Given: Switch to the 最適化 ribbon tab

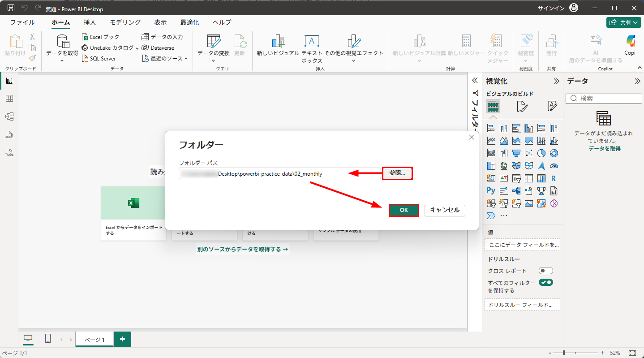Looking at the screenshot, I should (190, 22).
